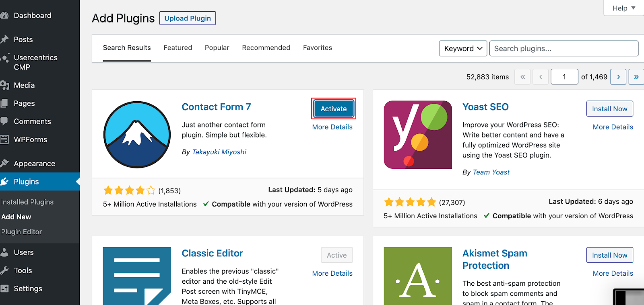Open the Appearance menu label
Image resolution: width=644 pixels, height=305 pixels.
click(x=35, y=164)
